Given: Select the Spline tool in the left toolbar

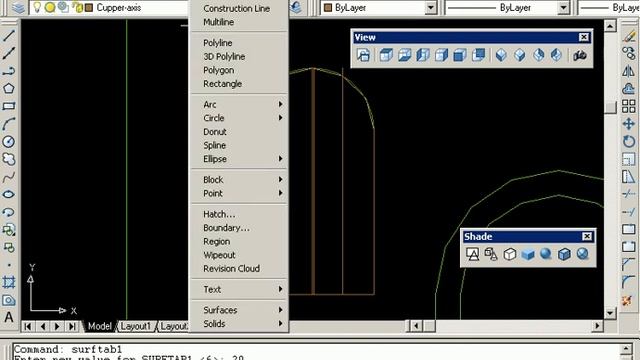Looking at the screenshot, I should 9,177.
